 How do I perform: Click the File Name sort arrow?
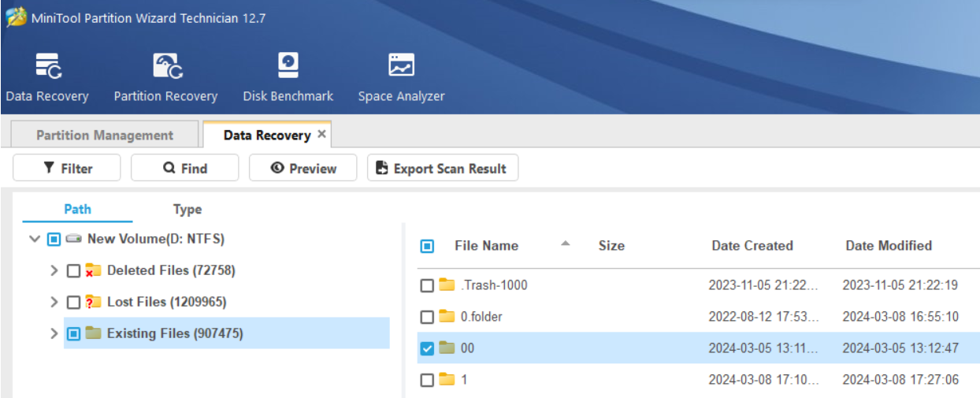tap(565, 244)
